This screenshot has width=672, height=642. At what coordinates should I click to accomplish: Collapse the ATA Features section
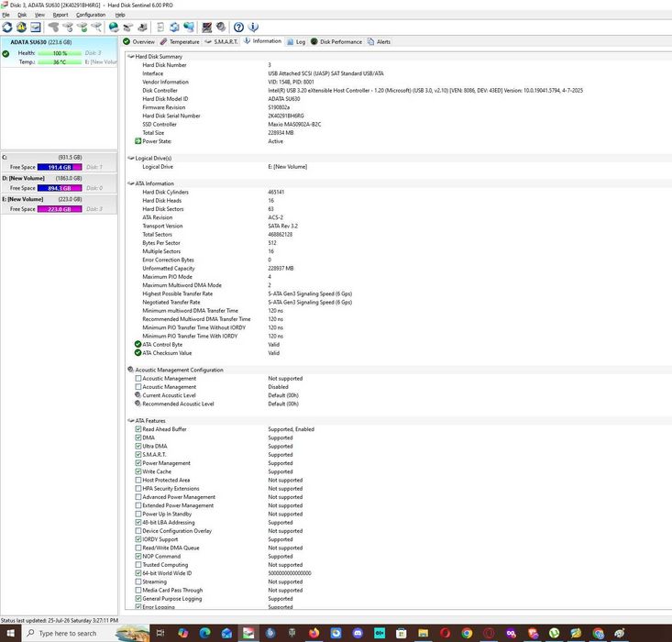(131, 421)
